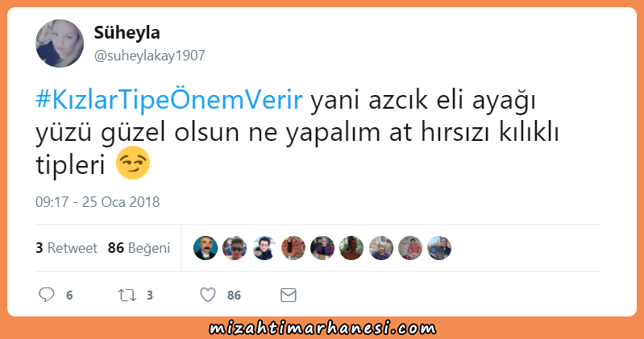Like the tweet with heart icon
This screenshot has width=644, height=339.
(208, 295)
